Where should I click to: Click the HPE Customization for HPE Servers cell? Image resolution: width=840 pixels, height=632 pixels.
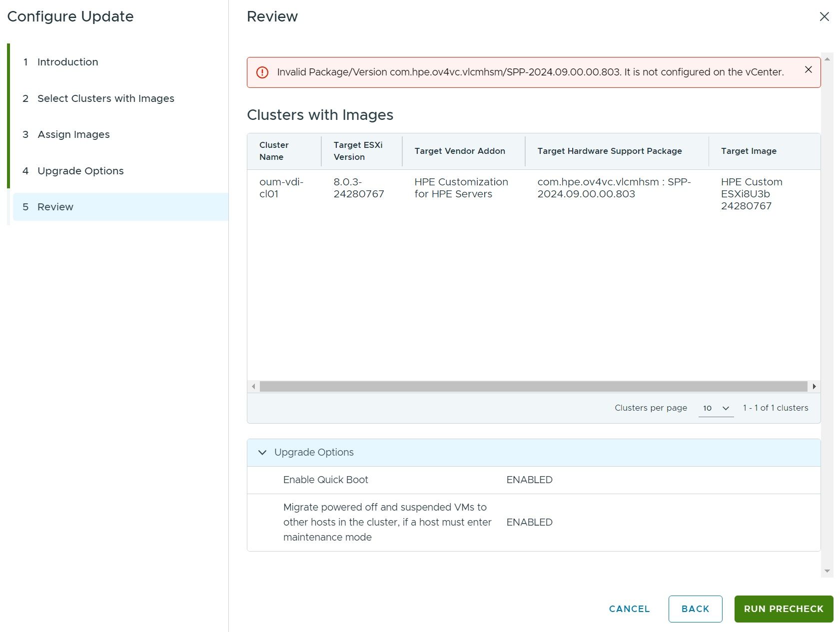(461, 188)
